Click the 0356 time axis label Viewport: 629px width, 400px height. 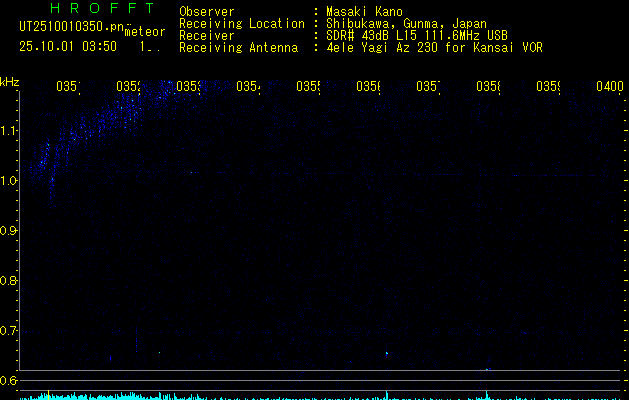tap(368, 86)
